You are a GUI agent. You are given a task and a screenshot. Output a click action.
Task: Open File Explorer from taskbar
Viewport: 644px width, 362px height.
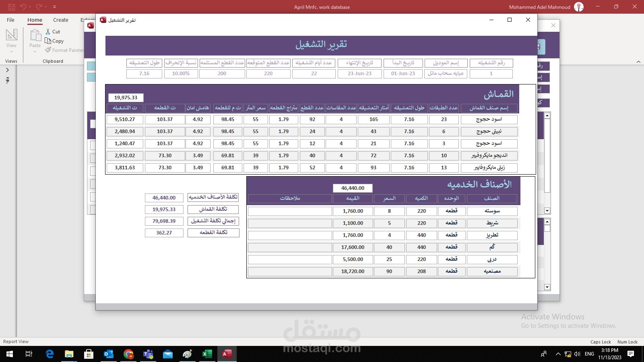point(69,354)
